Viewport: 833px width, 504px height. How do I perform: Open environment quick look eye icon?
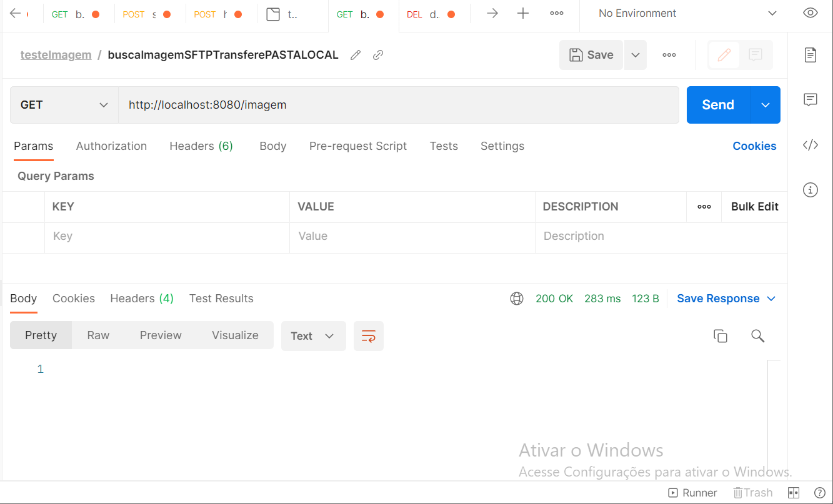point(811,13)
